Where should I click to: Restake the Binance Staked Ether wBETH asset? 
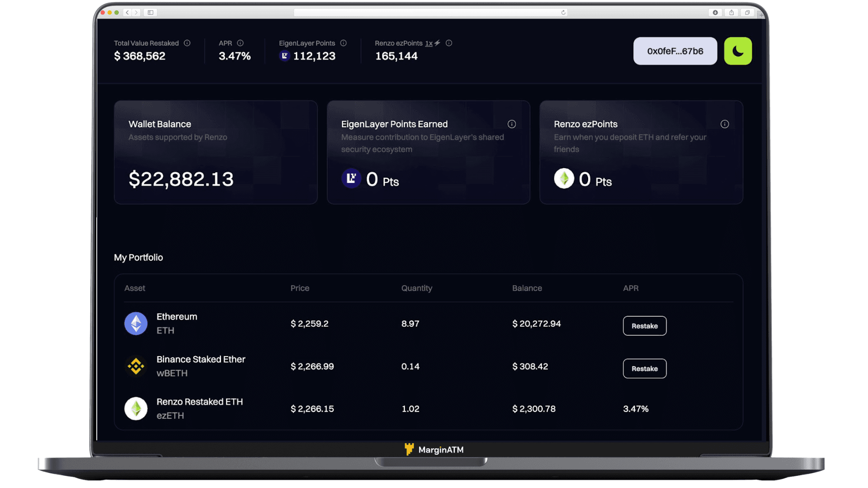645,369
